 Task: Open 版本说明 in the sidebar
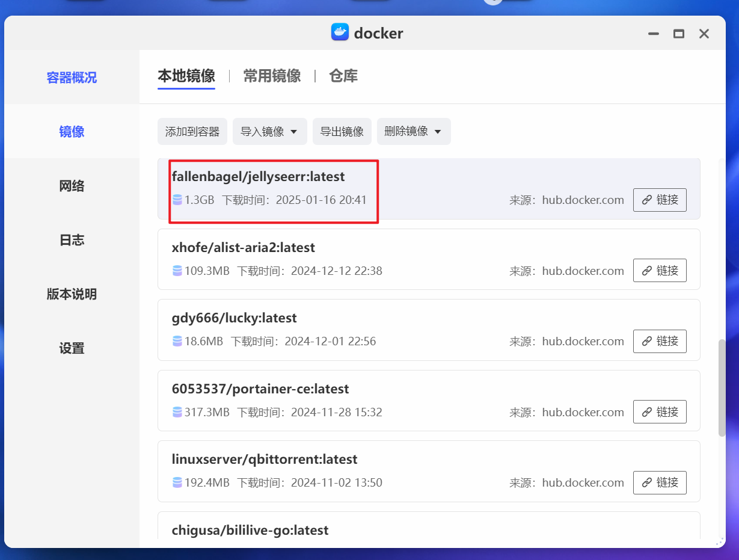72,294
